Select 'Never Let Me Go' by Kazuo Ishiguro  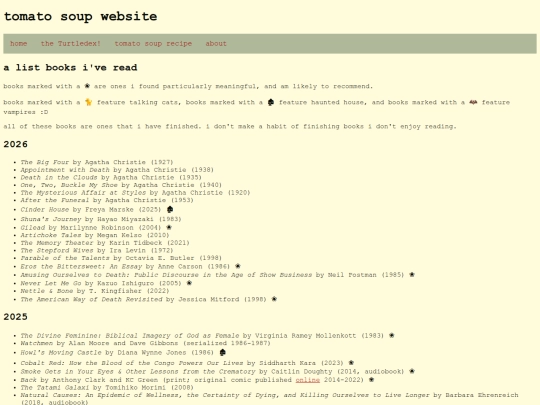coord(101,283)
